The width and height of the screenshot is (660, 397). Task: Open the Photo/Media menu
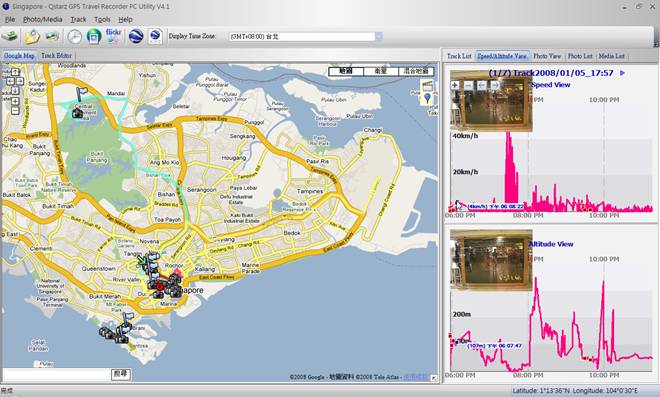click(x=43, y=19)
